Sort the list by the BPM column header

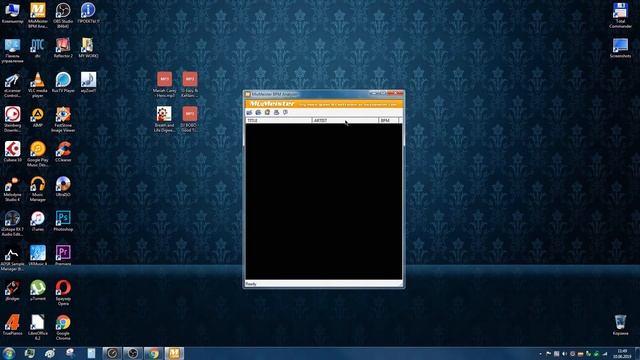coord(389,120)
